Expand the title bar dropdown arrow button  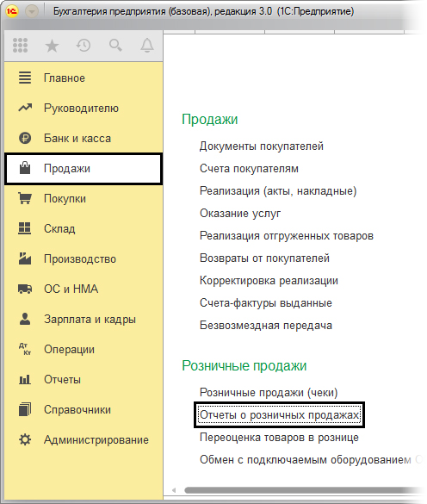pos(32,11)
